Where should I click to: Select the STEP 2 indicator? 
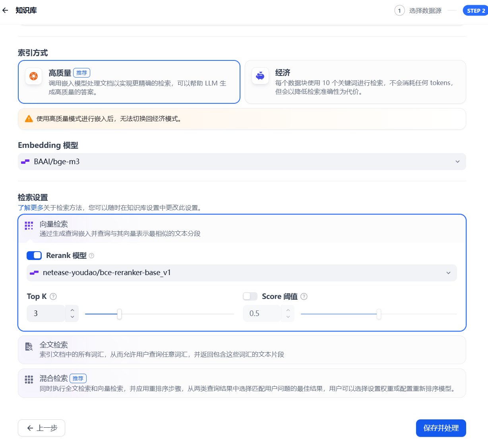[x=475, y=11]
